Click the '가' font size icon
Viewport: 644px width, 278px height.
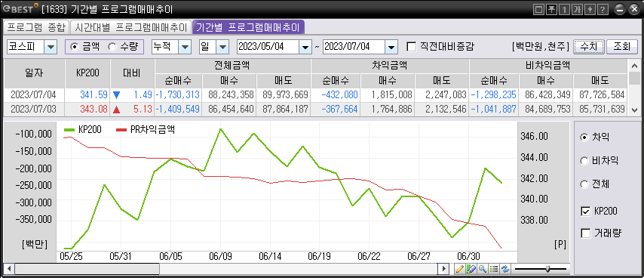click(577, 9)
